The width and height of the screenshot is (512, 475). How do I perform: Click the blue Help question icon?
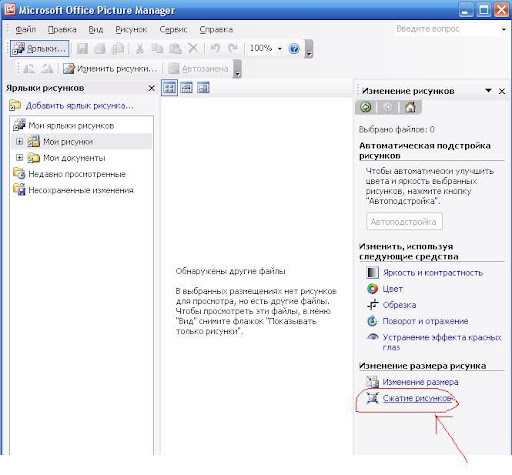pos(294,49)
